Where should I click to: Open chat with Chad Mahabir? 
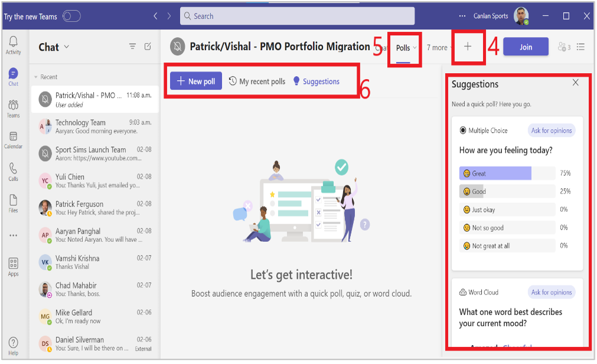(95, 290)
